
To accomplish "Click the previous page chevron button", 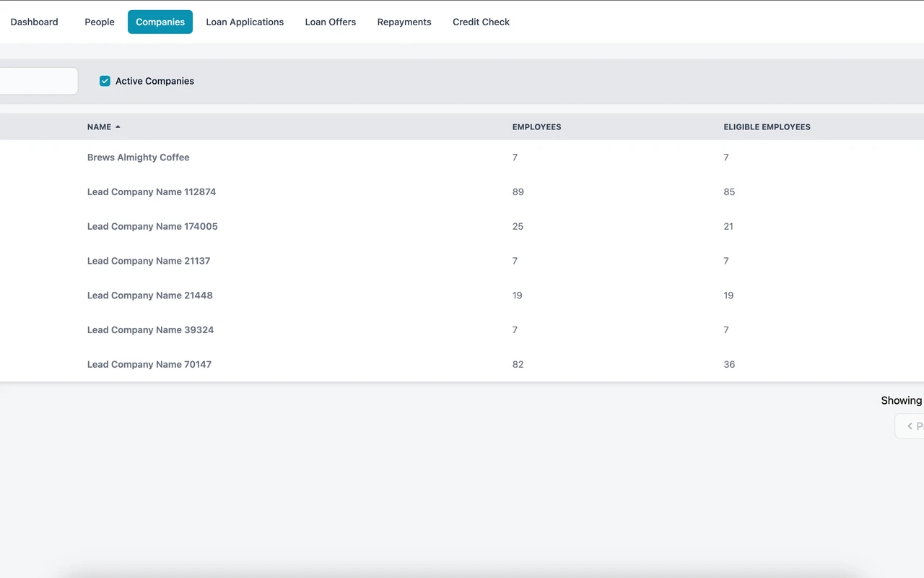I will (x=910, y=426).
